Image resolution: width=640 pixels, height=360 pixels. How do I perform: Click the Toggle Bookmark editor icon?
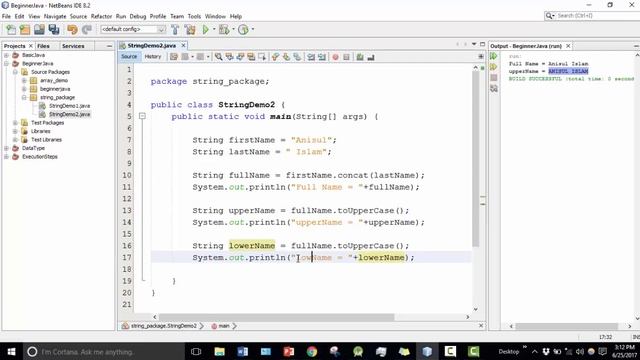297,57
